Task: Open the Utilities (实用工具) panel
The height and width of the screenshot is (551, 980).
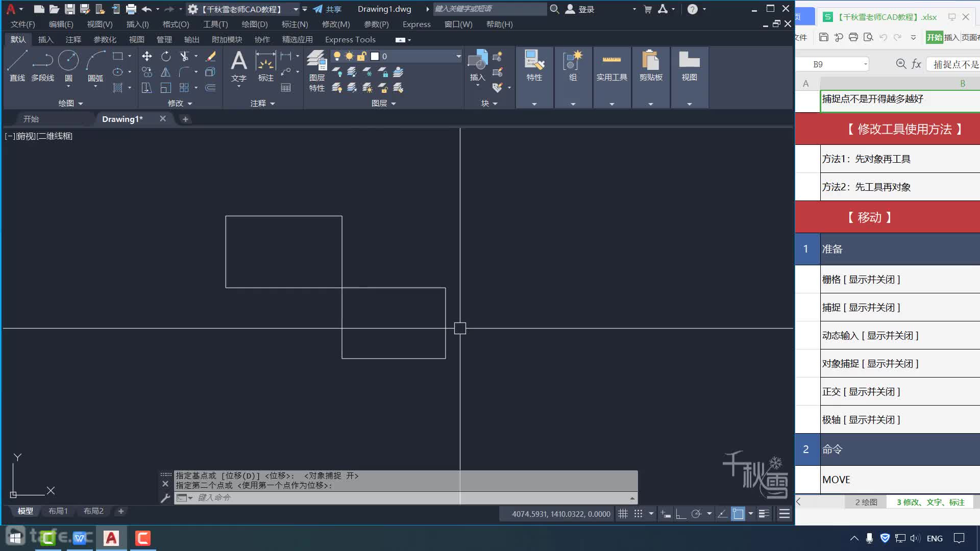Action: click(x=611, y=77)
